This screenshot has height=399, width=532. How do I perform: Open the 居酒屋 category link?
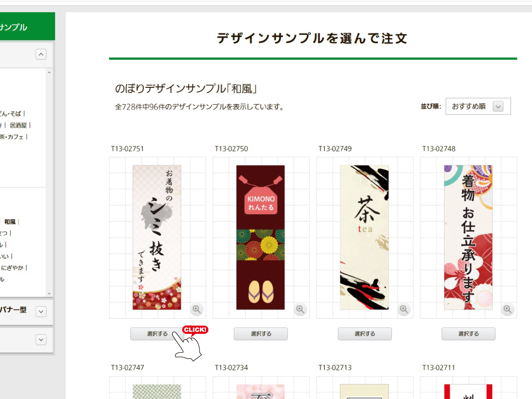[18, 125]
